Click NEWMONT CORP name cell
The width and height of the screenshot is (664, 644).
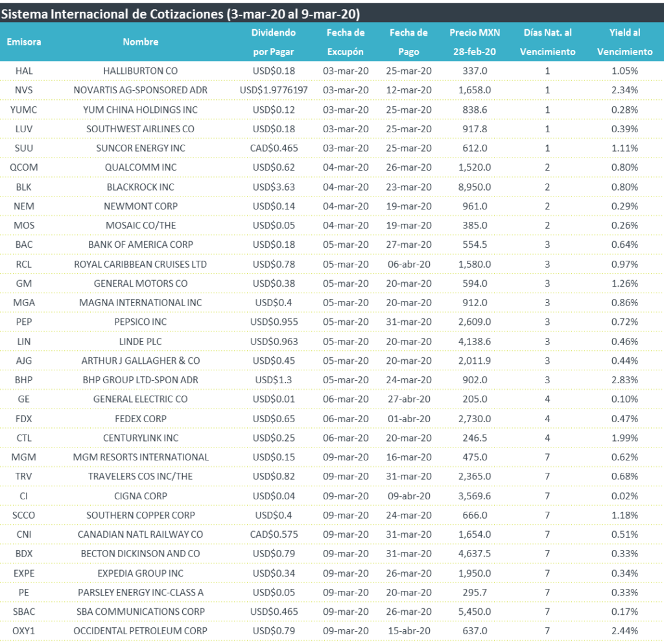tap(141, 206)
